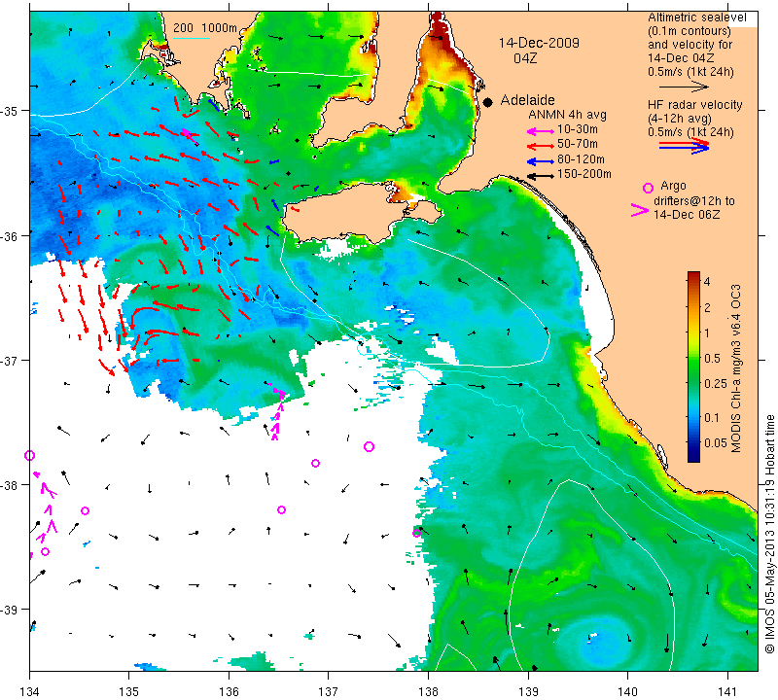Click the ANMN 4h avg legend heading
The width and height of the screenshot is (778, 700).
pyautogui.click(x=567, y=115)
